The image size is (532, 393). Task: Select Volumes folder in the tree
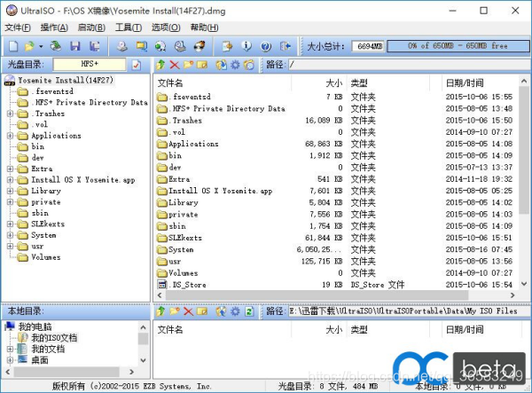pos(46,257)
